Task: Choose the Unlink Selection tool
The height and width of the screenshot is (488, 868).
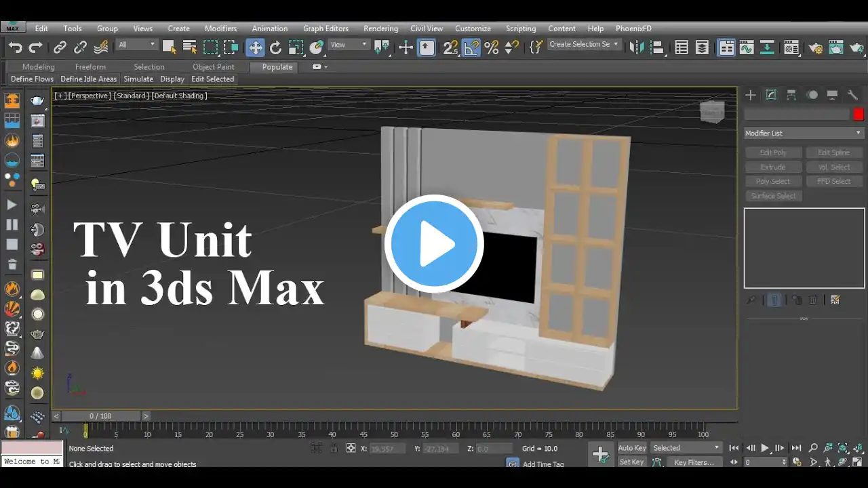Action: pyautogui.click(x=80, y=47)
